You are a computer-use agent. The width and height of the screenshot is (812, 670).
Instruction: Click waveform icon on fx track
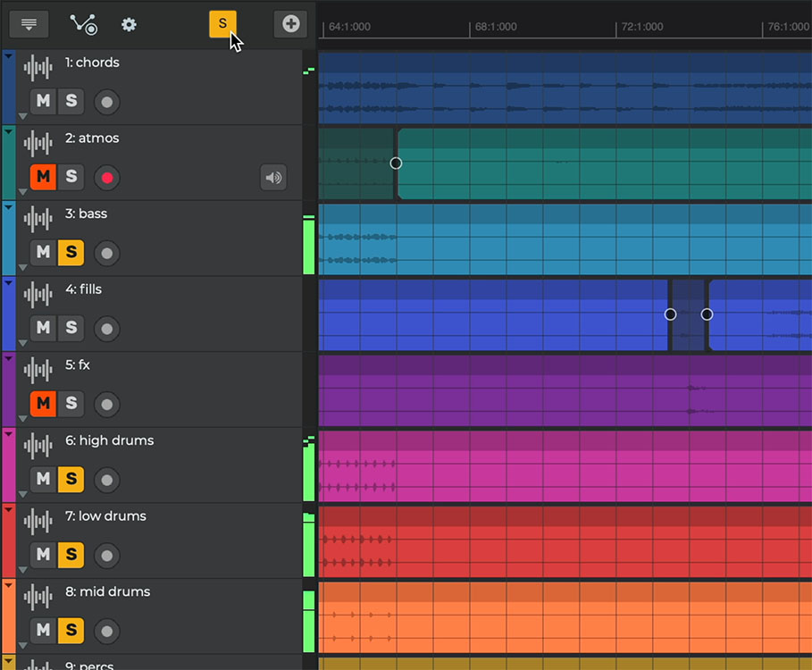[x=38, y=371]
